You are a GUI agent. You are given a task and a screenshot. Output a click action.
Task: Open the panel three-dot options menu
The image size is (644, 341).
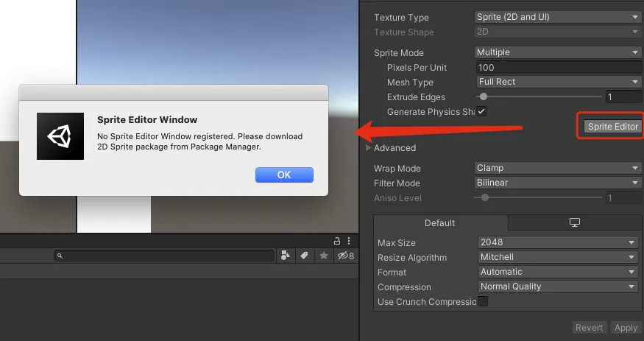[349, 241]
